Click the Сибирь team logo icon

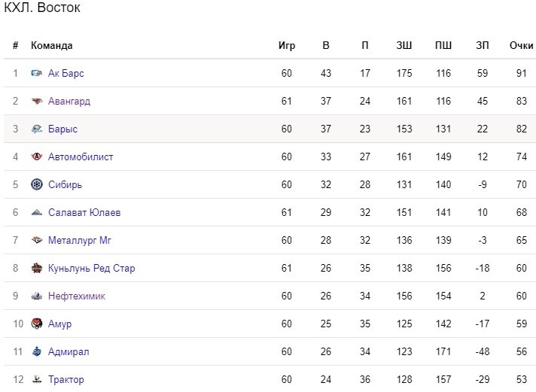(x=37, y=184)
